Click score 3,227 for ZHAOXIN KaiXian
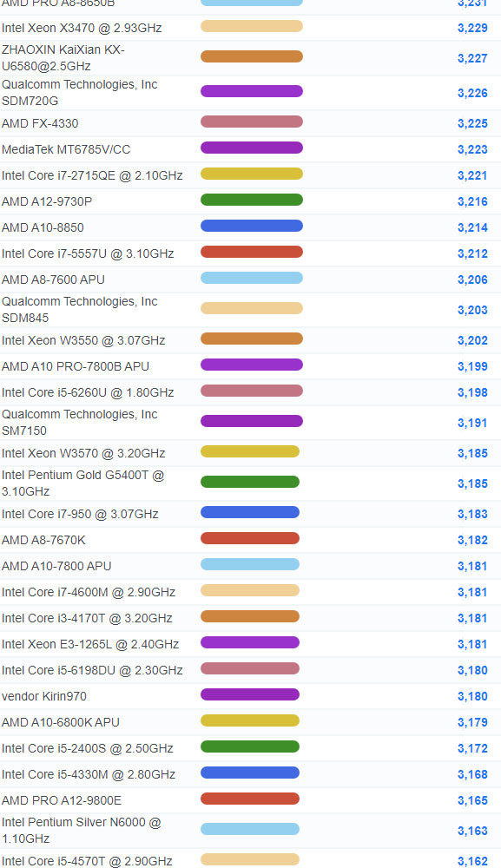The image size is (501, 868). click(472, 58)
